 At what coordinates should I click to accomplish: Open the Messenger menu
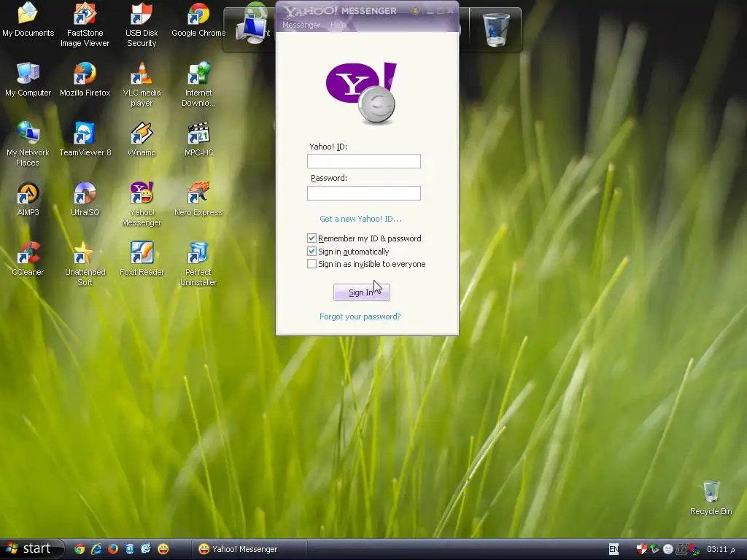pyautogui.click(x=301, y=25)
